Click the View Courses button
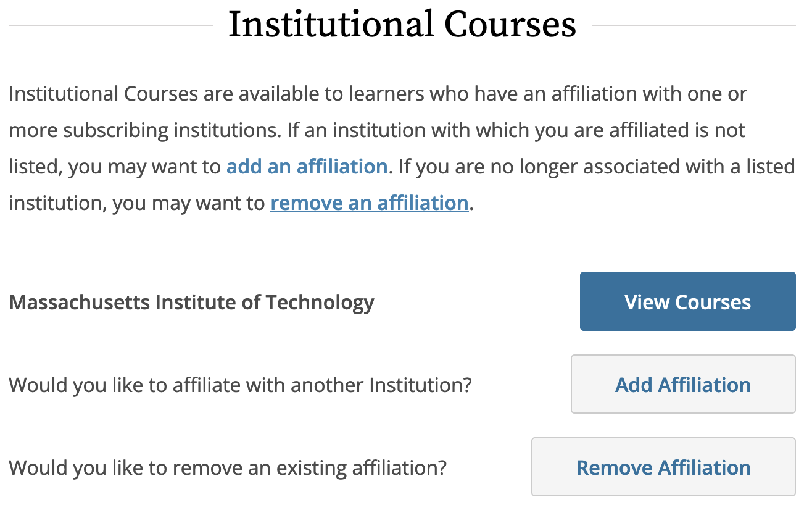The image size is (812, 510). point(687,301)
